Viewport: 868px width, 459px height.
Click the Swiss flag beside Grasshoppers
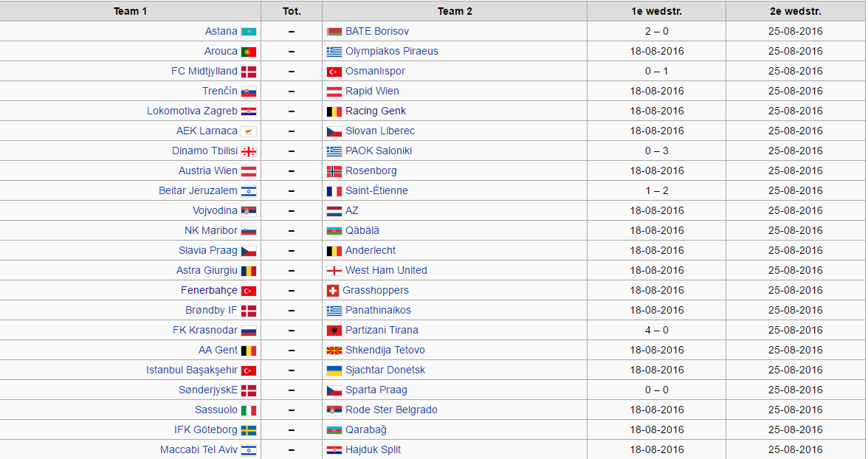[x=333, y=291]
